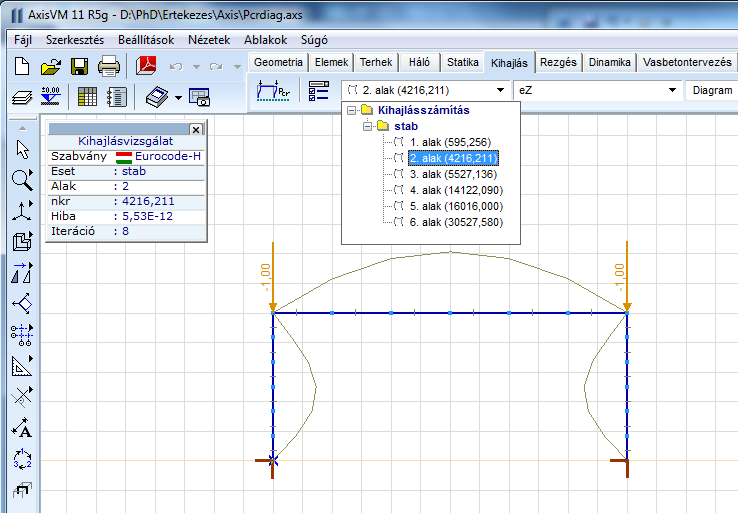The height and width of the screenshot is (513, 738).
Task: Open the undo history dropdown arrow
Action: (x=196, y=67)
